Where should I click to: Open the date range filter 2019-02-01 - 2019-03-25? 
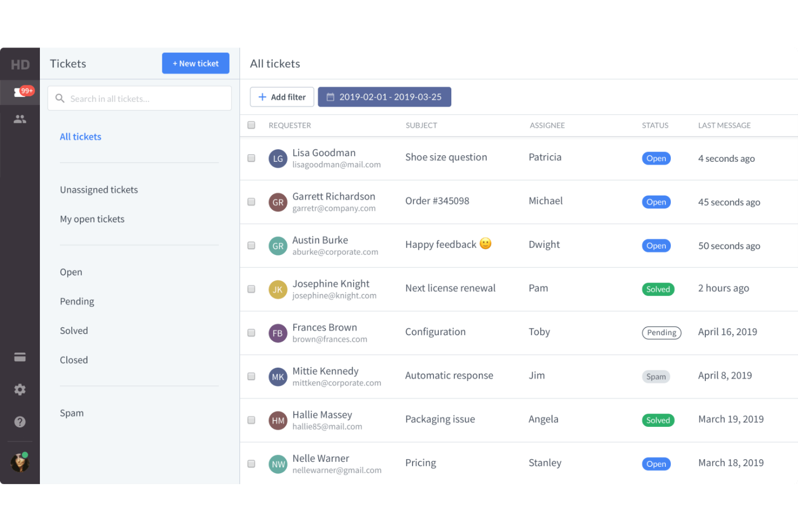pos(384,96)
